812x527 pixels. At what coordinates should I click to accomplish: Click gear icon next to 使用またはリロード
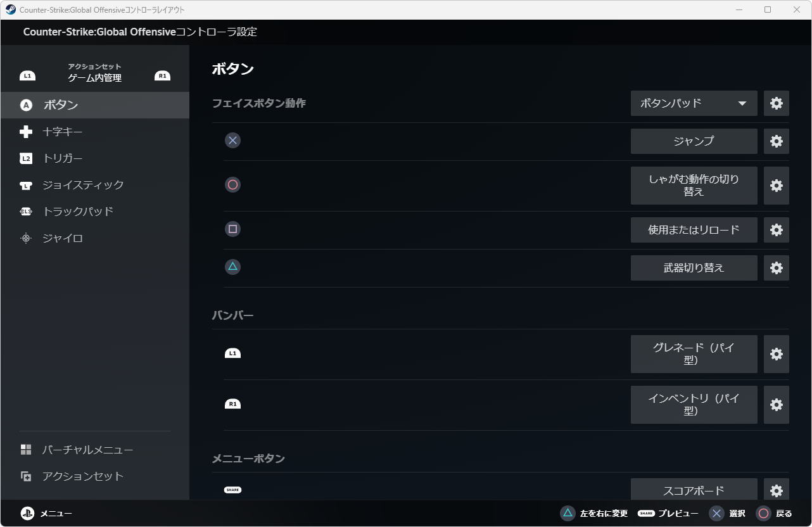776,230
